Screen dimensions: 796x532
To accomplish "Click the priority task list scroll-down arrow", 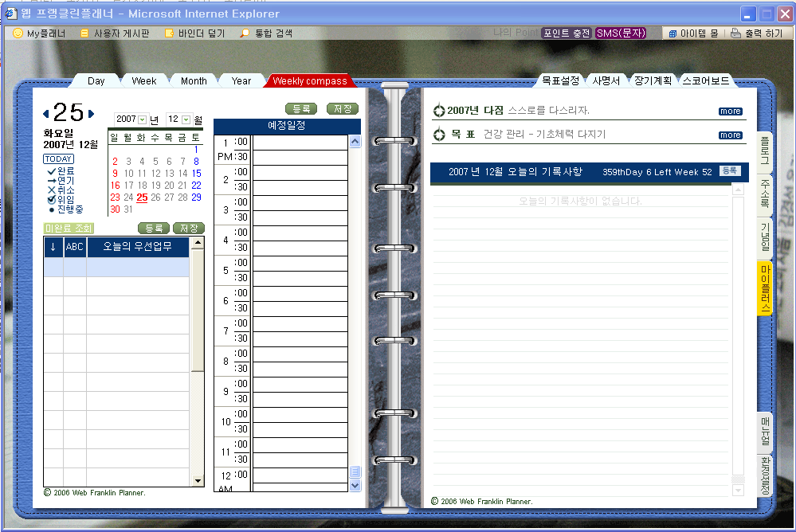I will 198,481.
